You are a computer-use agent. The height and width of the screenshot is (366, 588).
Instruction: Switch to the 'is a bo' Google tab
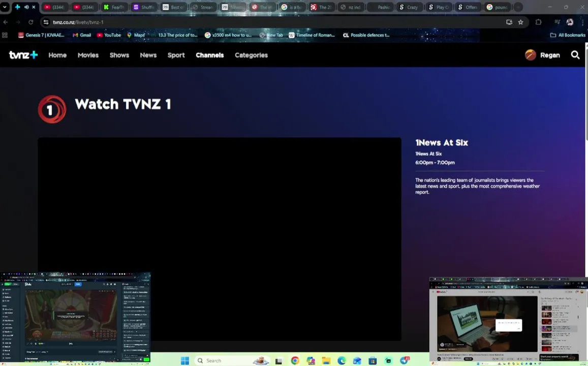tap(292, 7)
